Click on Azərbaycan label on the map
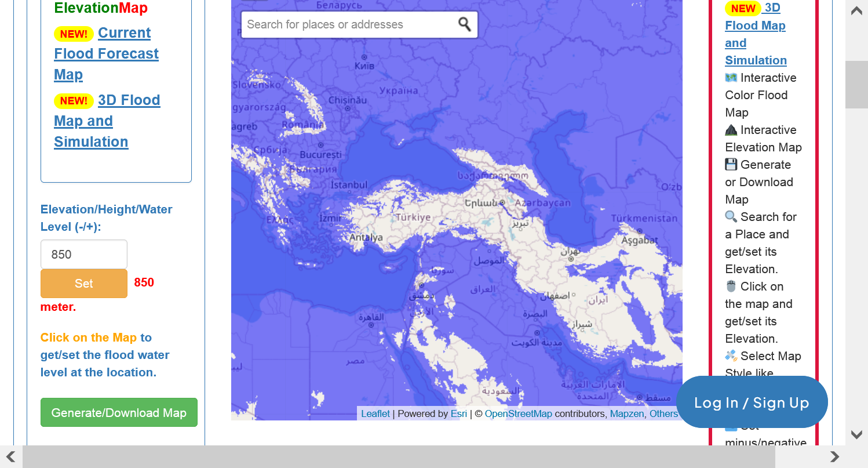Image resolution: width=868 pixels, height=468 pixels. [x=543, y=203]
